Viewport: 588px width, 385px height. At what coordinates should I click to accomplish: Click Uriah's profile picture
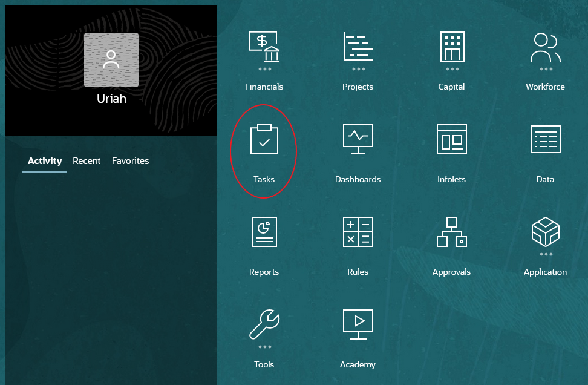[x=111, y=60]
